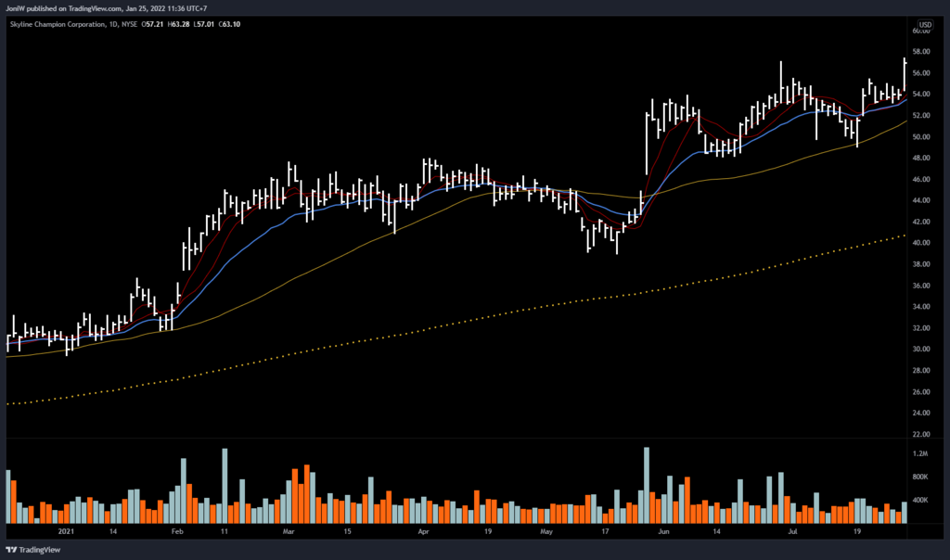This screenshot has width=950, height=560.
Task: Select the 2021 marker on time axis
Action: pyautogui.click(x=66, y=532)
